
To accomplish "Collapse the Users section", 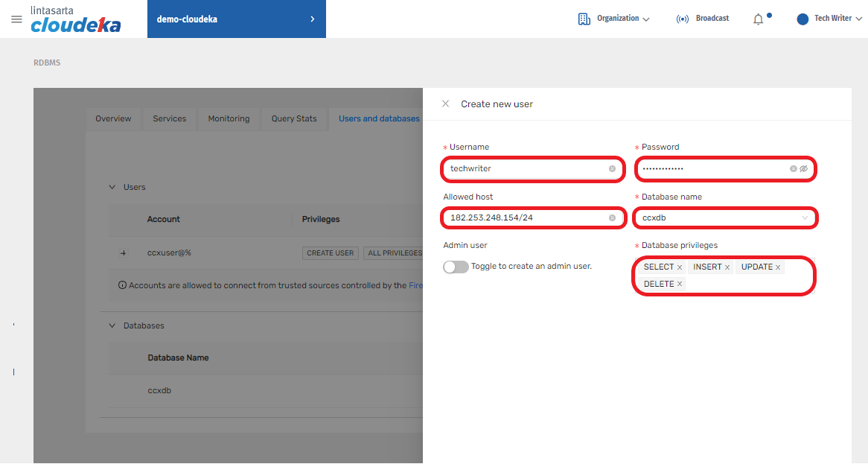I will 112,187.
